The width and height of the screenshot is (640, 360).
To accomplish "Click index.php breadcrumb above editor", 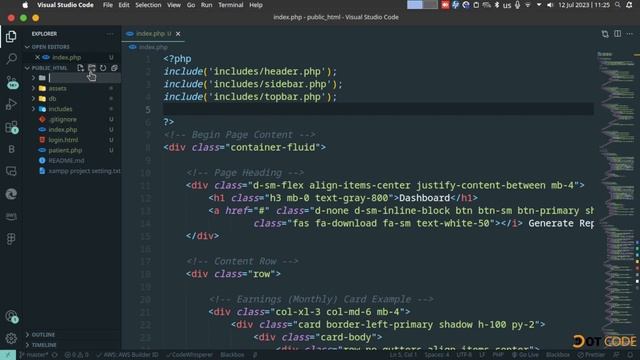I will [x=152, y=47].
